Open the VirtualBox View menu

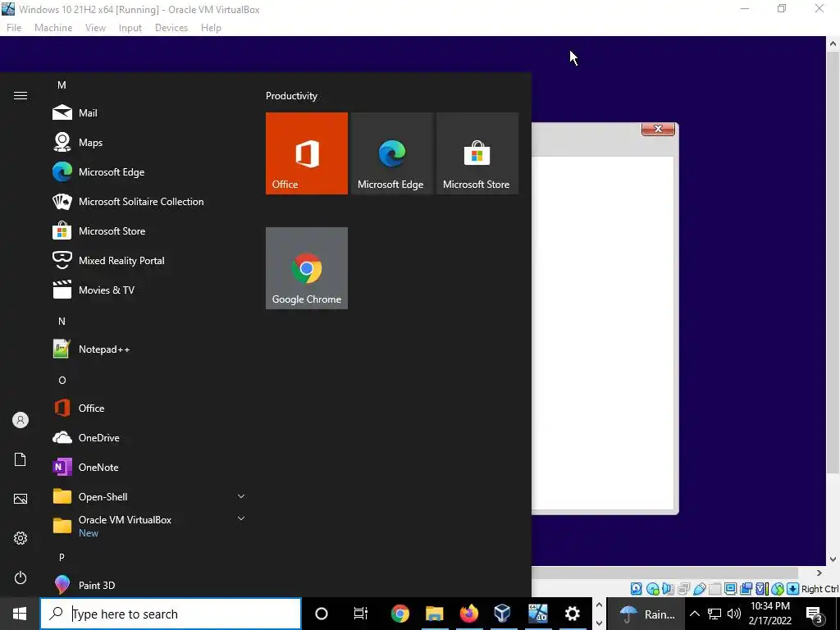coord(95,28)
